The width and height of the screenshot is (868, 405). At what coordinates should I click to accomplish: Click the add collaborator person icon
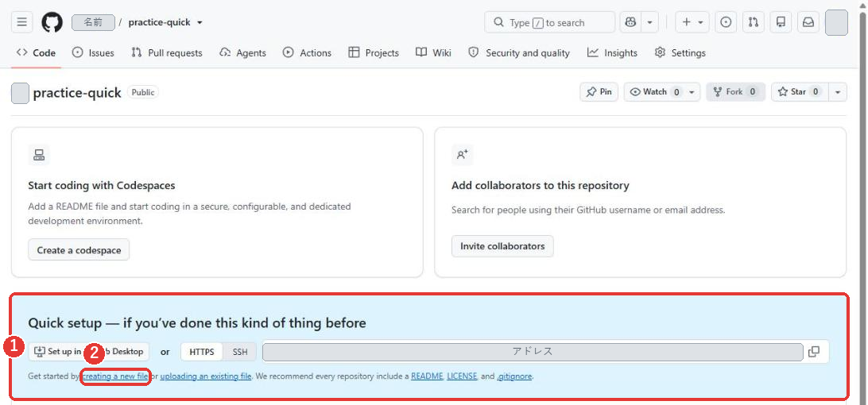click(463, 155)
